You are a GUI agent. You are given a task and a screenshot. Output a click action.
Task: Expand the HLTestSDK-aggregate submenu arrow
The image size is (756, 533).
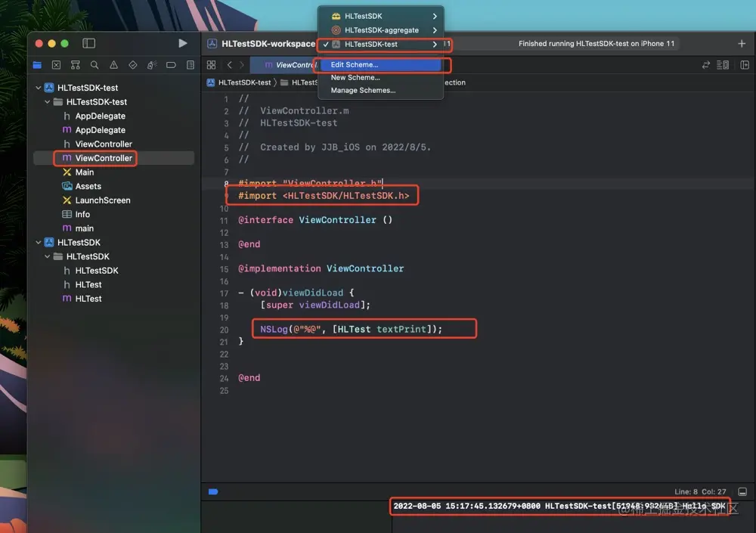pos(435,30)
